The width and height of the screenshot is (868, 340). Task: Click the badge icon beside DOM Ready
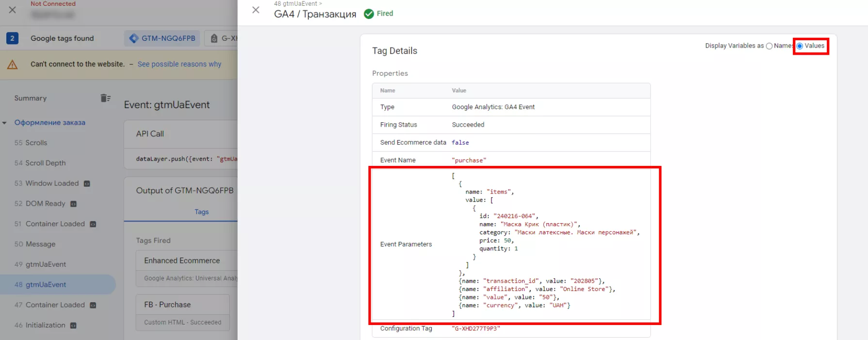(x=73, y=204)
